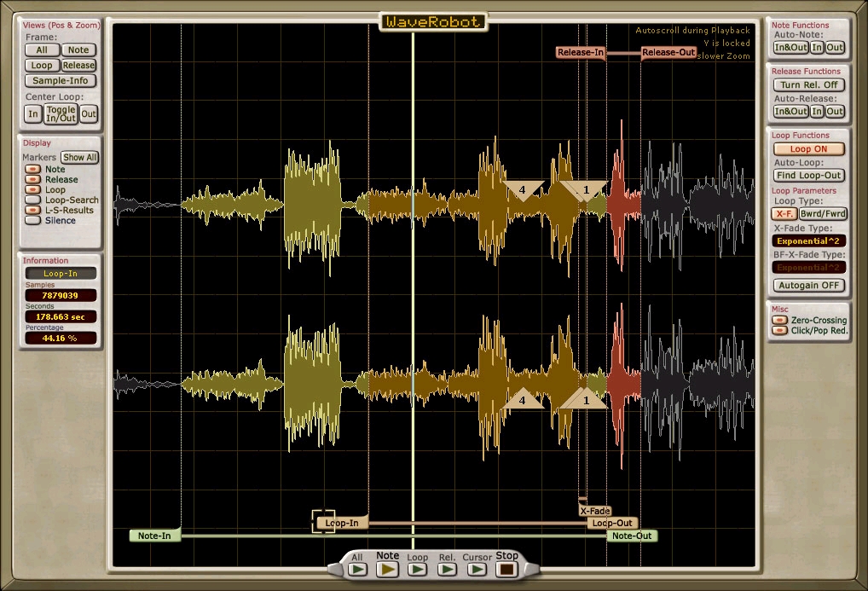Image resolution: width=868 pixels, height=591 pixels.
Task: Select the Release-Out marker
Action: [x=668, y=53]
